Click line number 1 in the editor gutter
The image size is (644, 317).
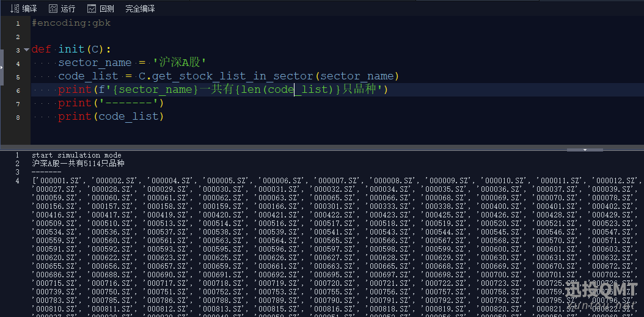coord(18,23)
